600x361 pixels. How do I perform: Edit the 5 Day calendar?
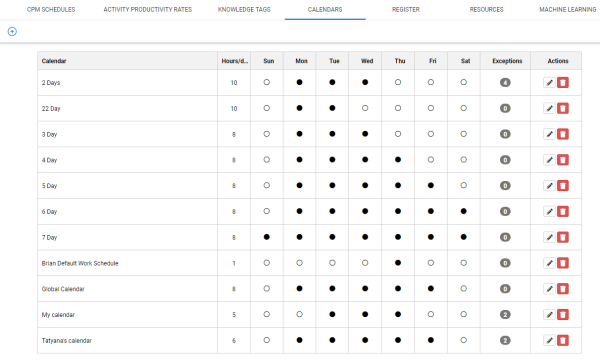click(x=549, y=186)
